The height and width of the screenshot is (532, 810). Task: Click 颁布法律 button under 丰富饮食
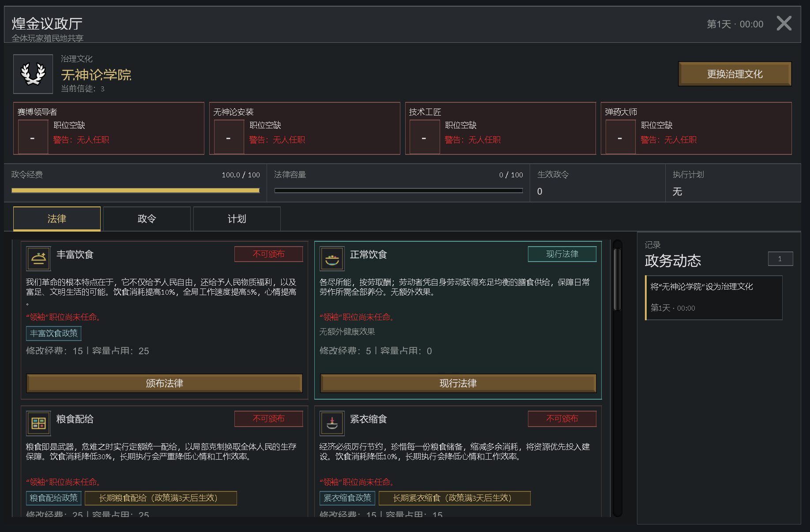[164, 383]
